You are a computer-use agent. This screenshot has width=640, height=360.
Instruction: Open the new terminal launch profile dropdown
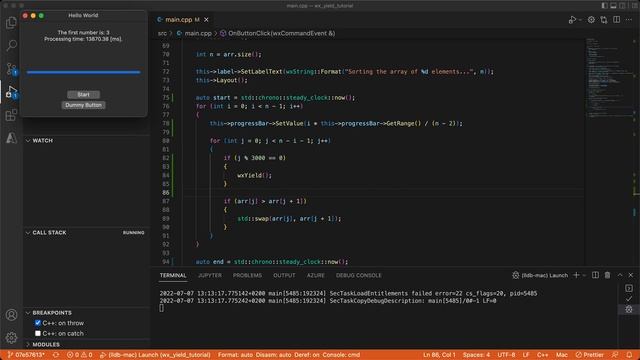[x=584, y=276]
